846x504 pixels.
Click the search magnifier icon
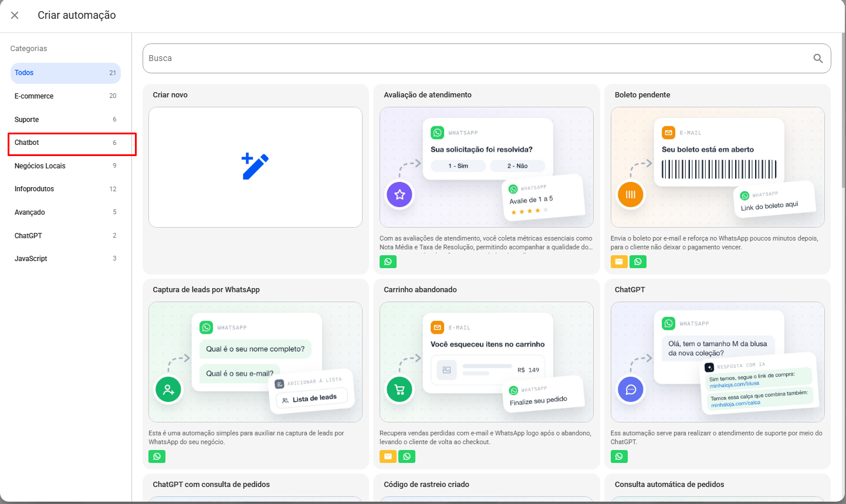(x=818, y=58)
